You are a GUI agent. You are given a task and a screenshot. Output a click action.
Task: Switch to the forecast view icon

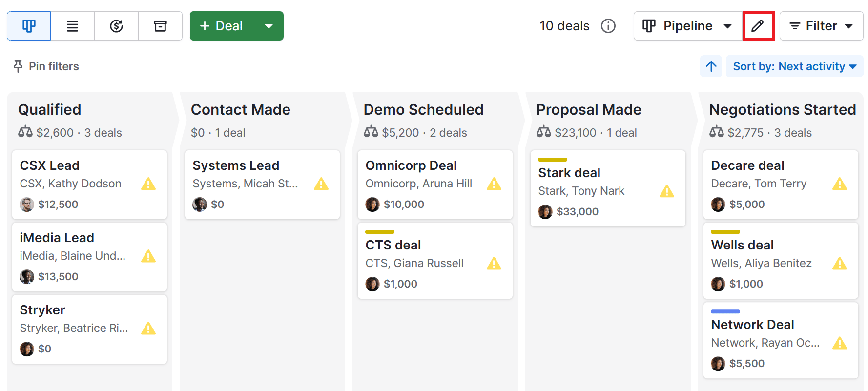coord(116,26)
